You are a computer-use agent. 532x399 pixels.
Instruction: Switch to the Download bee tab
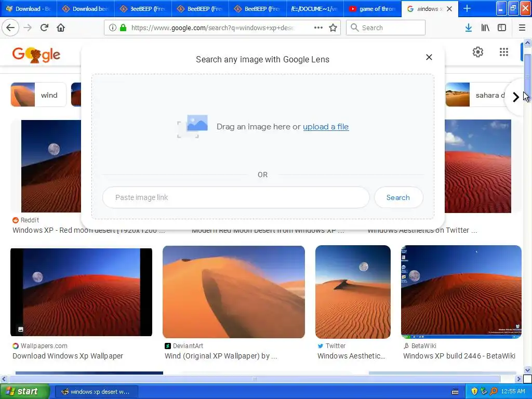[x=86, y=9]
